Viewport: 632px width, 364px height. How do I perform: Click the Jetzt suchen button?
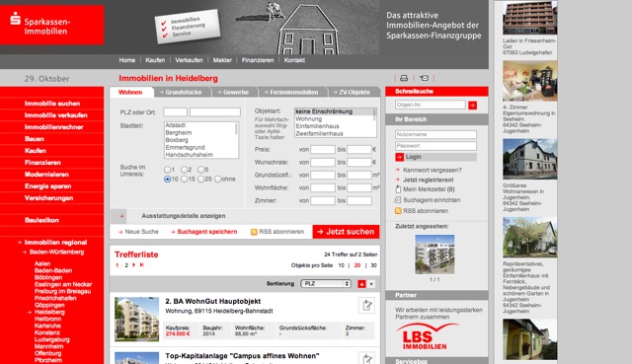point(346,232)
